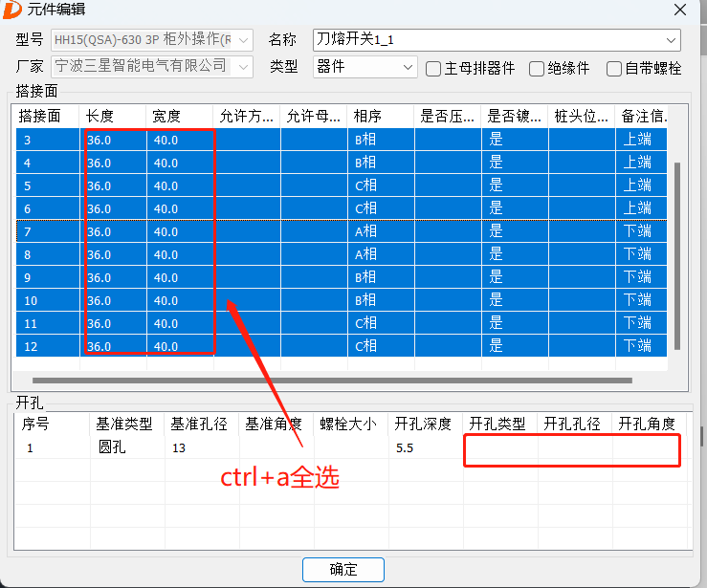This screenshot has height=588, width=707.
Task: Click the horizontal scrollbar of 搭接面 table
Action: [332, 381]
